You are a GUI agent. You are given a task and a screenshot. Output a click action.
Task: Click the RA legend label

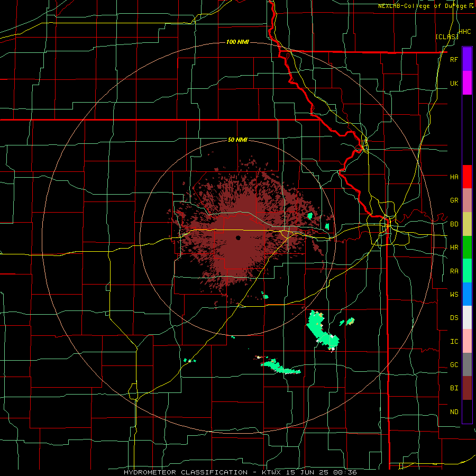click(454, 271)
